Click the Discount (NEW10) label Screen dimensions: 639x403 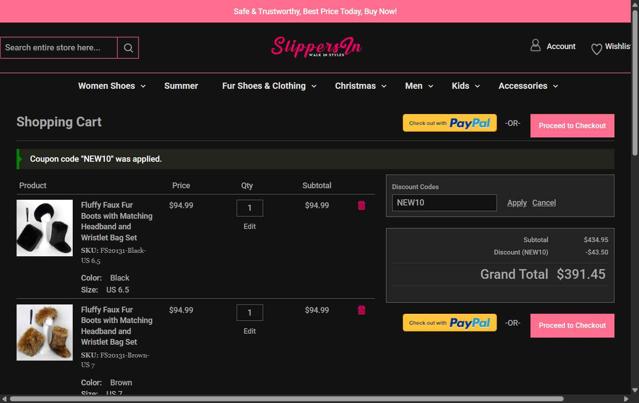(x=521, y=253)
